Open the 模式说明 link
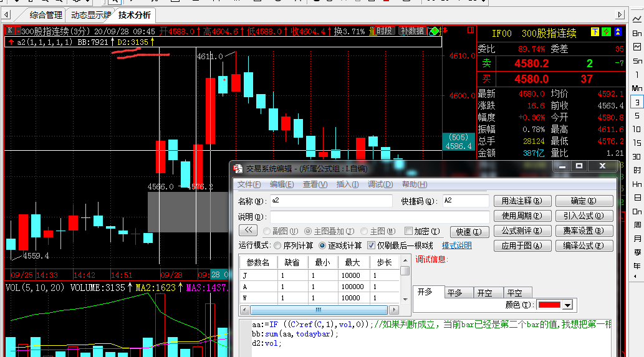 tap(457, 245)
